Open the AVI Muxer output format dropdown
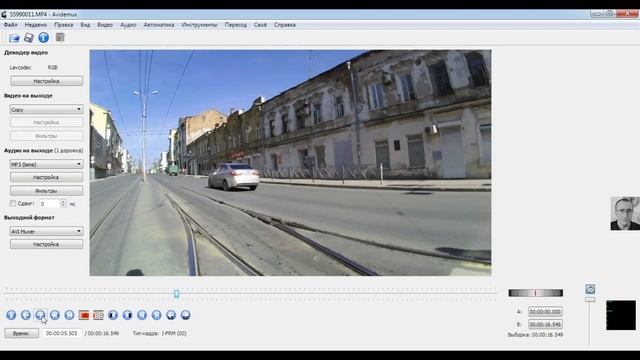The width and height of the screenshot is (640, 360). coord(47,231)
